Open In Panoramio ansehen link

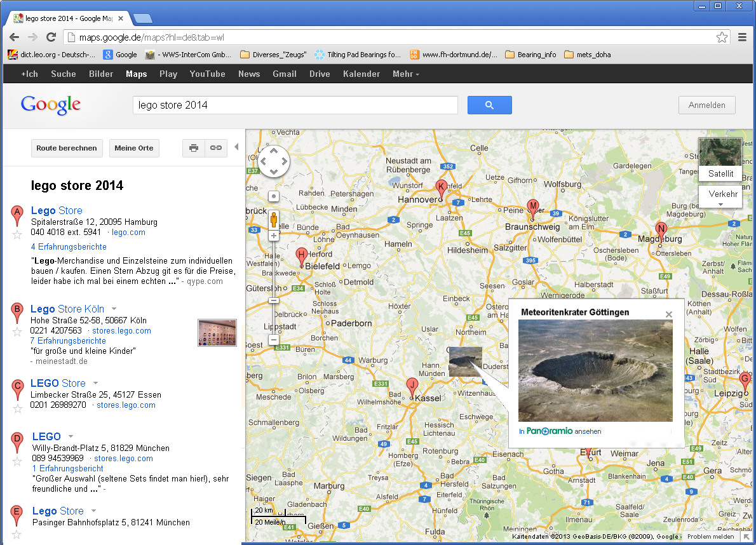560,431
